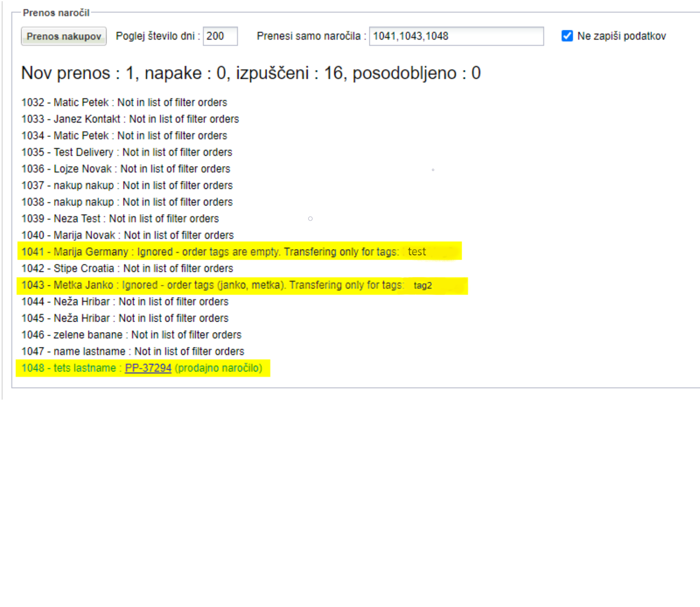Click the Ne zapiši podatkov label text
Screen dimensions: 700x607
point(621,36)
